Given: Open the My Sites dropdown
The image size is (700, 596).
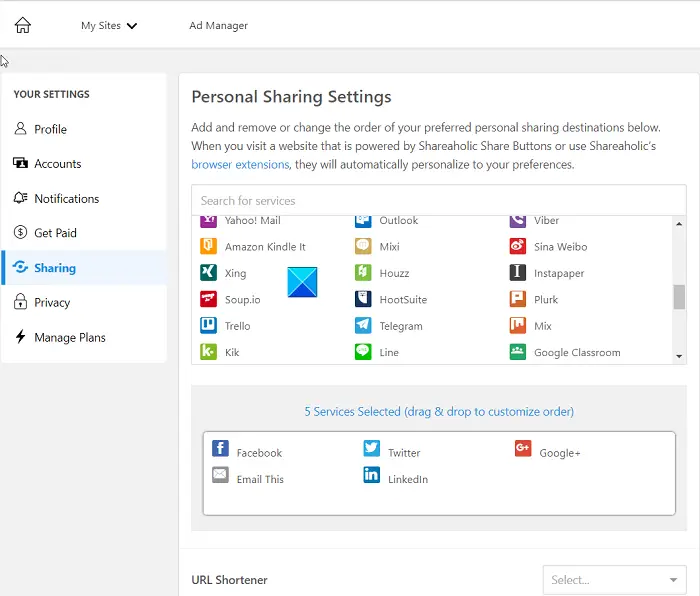Looking at the screenshot, I should [109, 25].
